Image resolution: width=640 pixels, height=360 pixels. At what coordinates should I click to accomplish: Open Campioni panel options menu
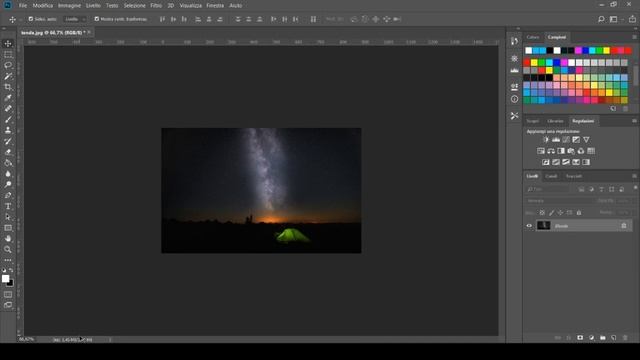coord(634,37)
